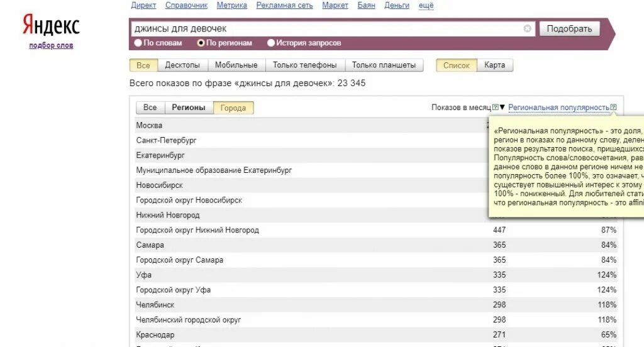Switch to the Только планшеты tab

pos(384,65)
